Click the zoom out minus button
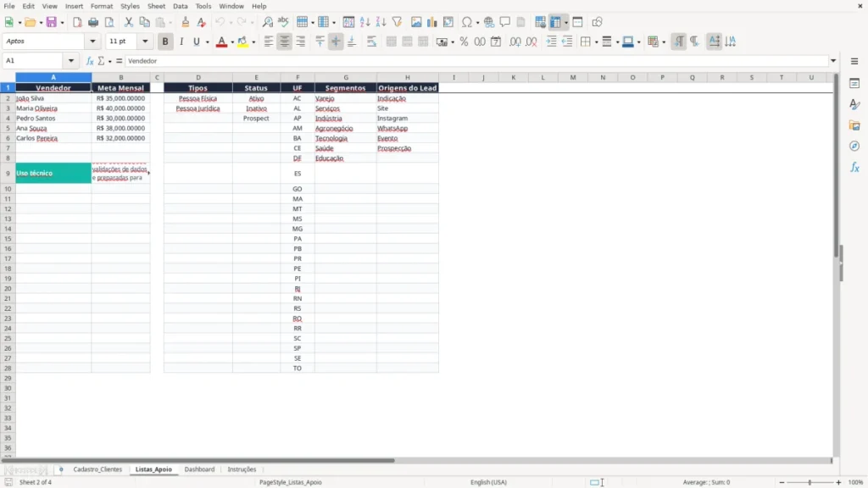Image resolution: width=868 pixels, height=488 pixels. tap(782, 482)
